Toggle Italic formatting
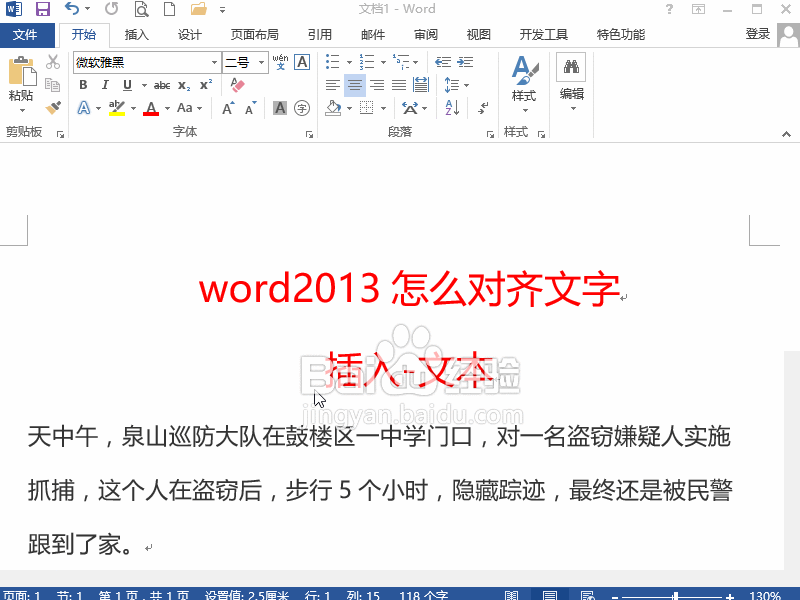800x600 pixels. pyautogui.click(x=105, y=85)
